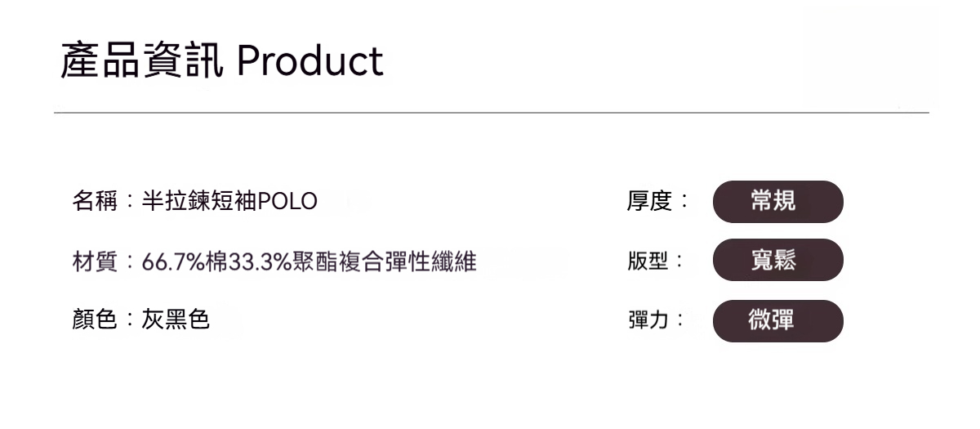Click the 半拉鍊短袖 product name text

pyautogui.click(x=199, y=201)
